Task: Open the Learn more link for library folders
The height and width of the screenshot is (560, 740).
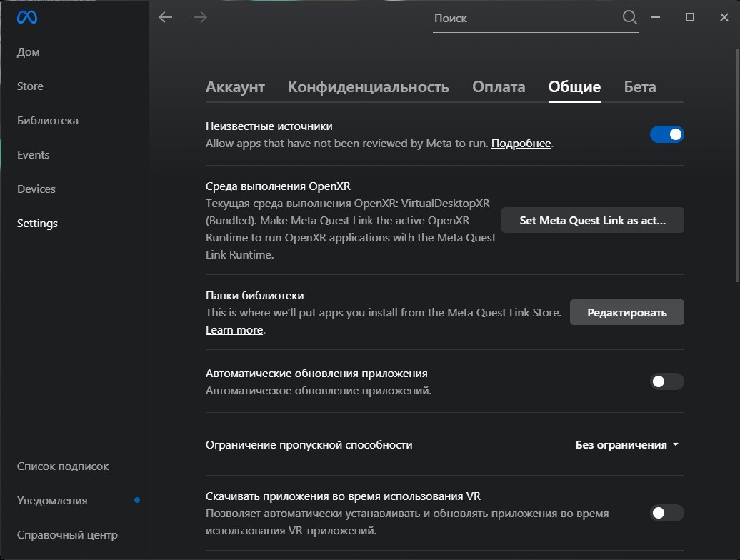Action: [x=234, y=330]
